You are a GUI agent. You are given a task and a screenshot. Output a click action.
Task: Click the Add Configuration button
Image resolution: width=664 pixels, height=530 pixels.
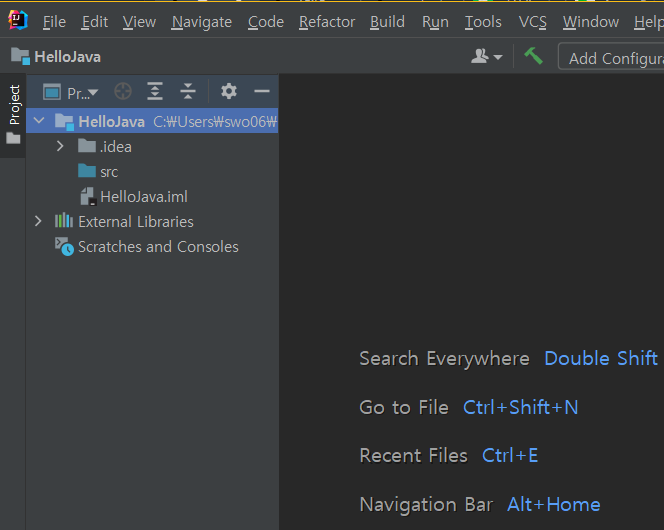[x=611, y=57]
